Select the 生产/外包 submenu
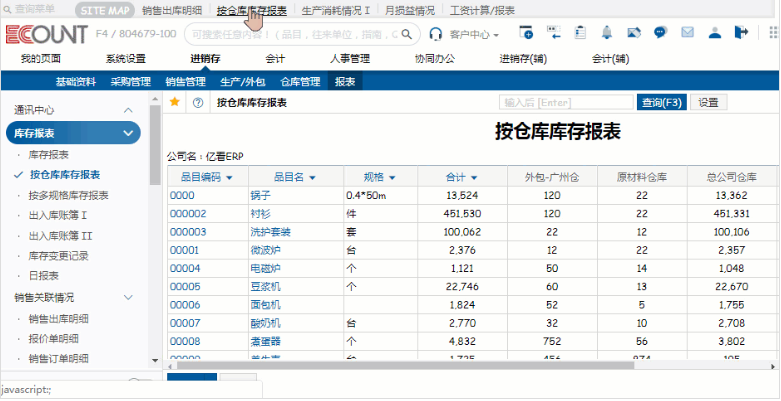781x401 pixels. pyautogui.click(x=243, y=82)
